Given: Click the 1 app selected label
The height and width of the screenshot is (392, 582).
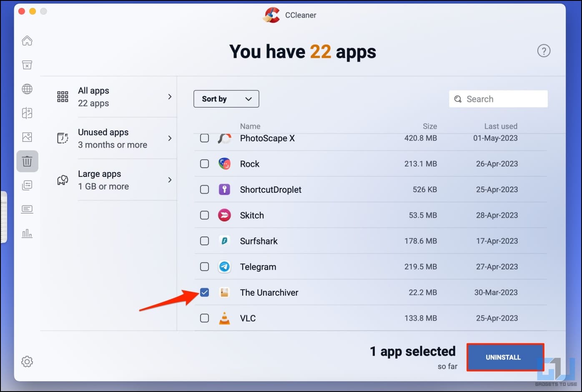Looking at the screenshot, I should 413,352.
